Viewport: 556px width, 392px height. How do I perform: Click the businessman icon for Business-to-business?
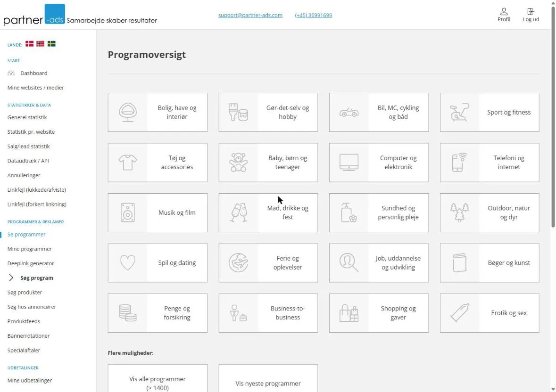(x=238, y=313)
